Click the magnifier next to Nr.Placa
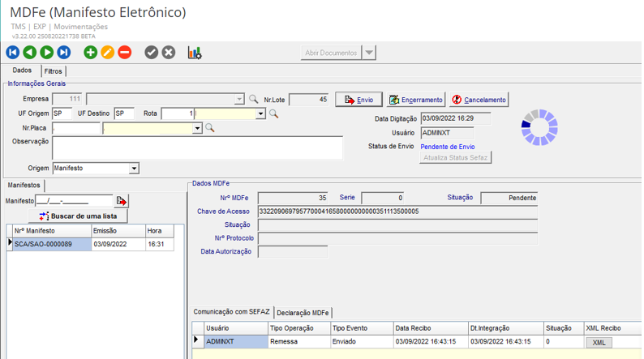 tap(210, 128)
